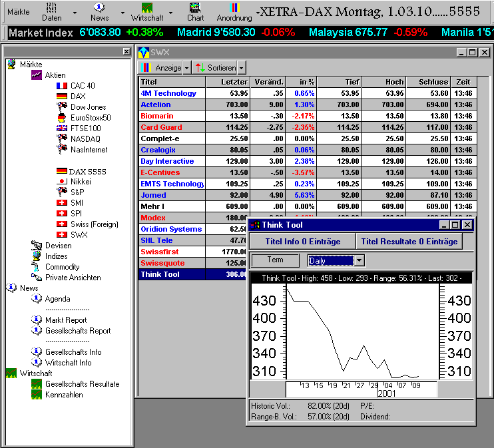Click the Kennzahlen chart icon

click(37, 395)
